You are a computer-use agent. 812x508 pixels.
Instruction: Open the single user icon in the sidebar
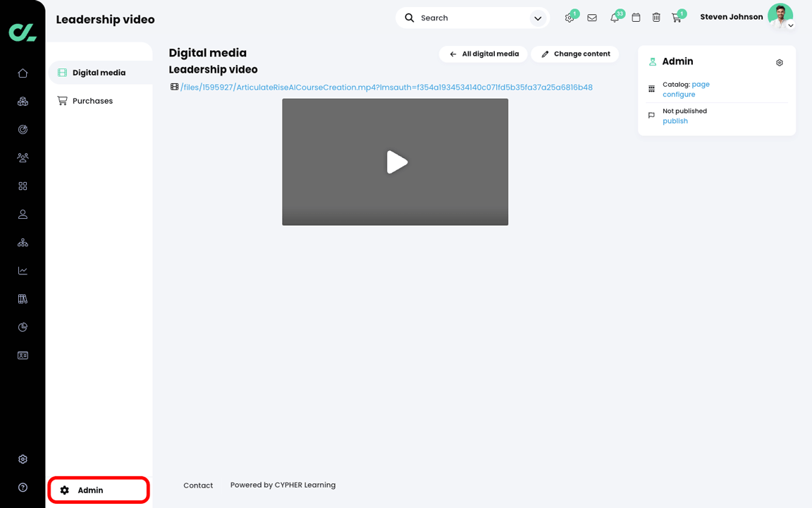coord(23,214)
